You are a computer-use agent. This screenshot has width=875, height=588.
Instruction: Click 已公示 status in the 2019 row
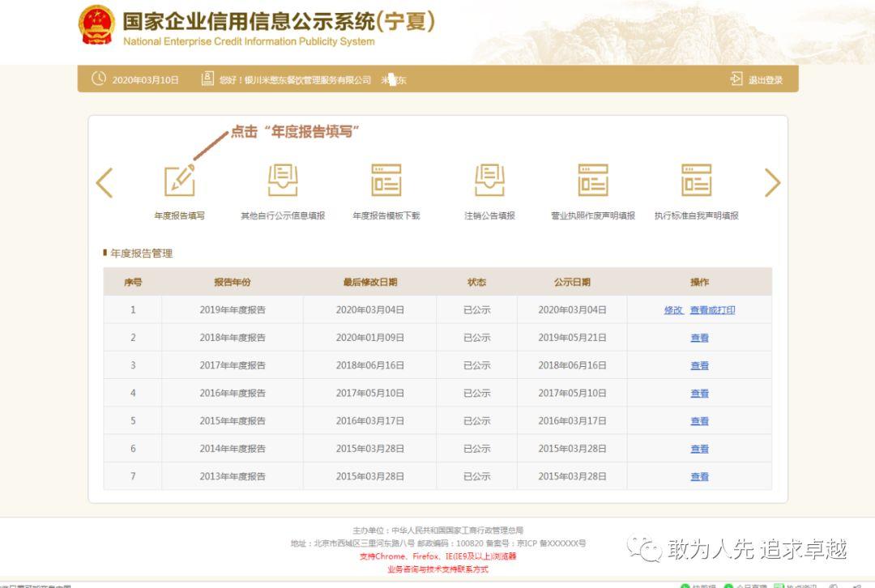click(477, 310)
